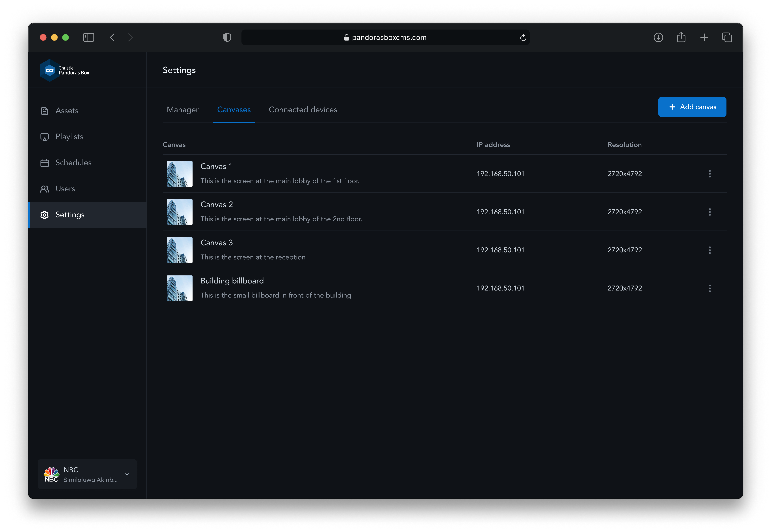Click the Pandoras Box logo
This screenshot has height=532, width=771.
pos(50,70)
